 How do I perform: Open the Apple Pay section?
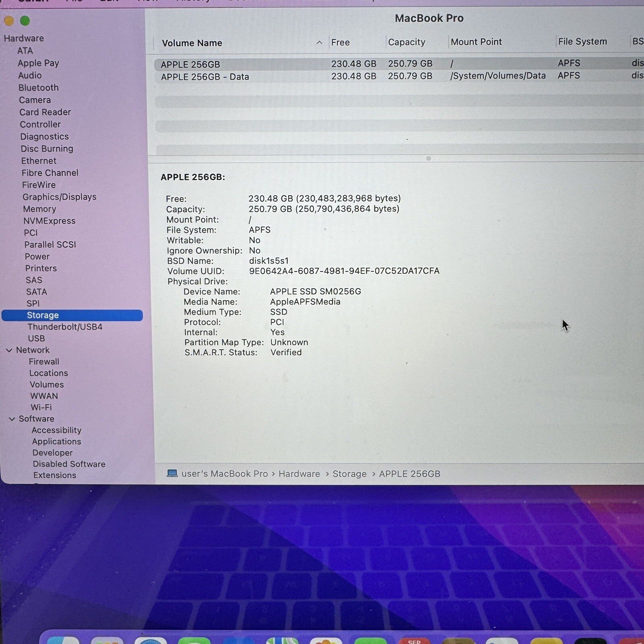pyautogui.click(x=38, y=63)
